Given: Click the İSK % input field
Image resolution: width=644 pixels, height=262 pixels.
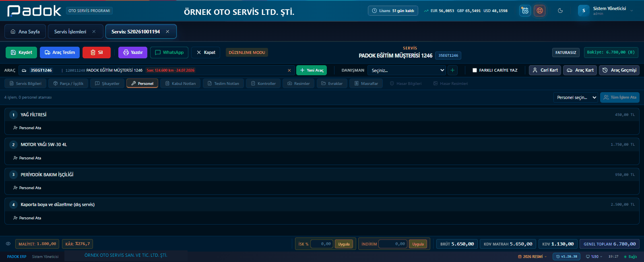Looking at the screenshot, I should click(322, 244).
